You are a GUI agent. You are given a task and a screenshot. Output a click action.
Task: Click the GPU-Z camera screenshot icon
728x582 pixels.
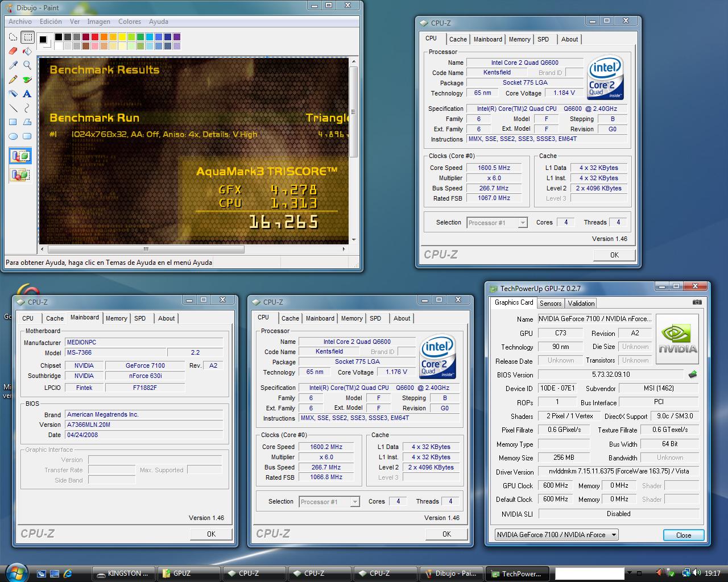click(697, 302)
